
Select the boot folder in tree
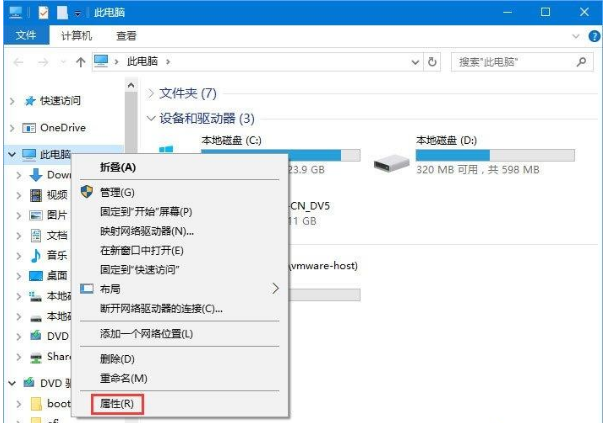[x=59, y=404]
